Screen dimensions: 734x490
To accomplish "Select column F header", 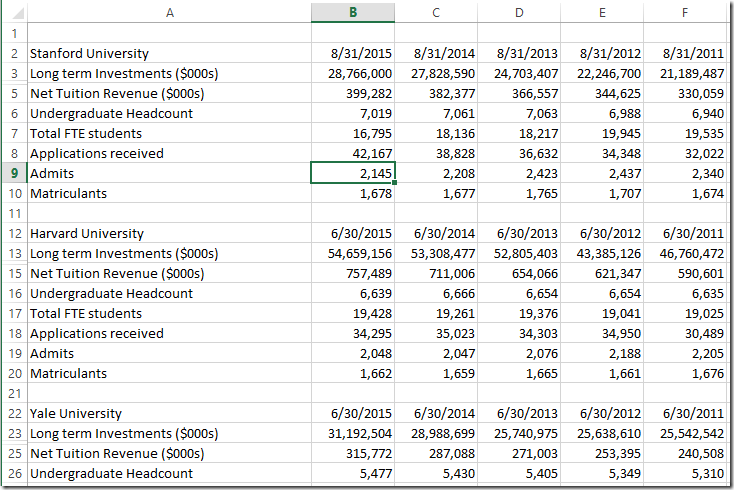I will 685,12.
